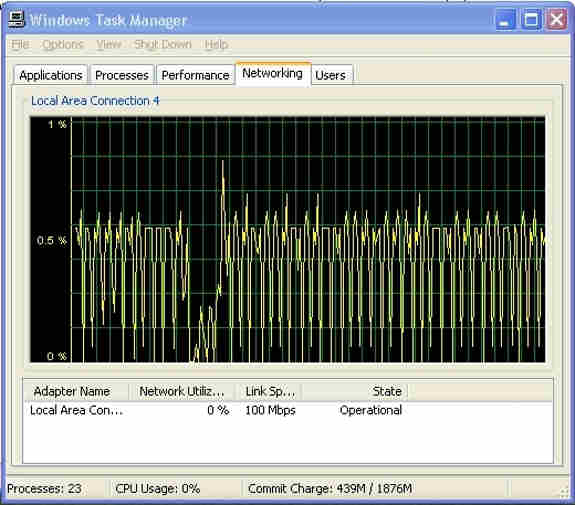Maximize the Task Manager window
575x505 pixels.
[x=531, y=19]
